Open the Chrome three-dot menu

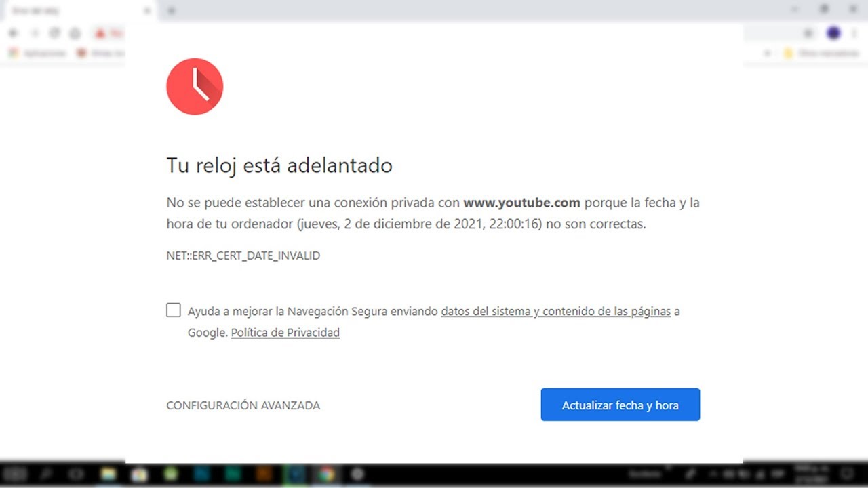click(x=856, y=33)
